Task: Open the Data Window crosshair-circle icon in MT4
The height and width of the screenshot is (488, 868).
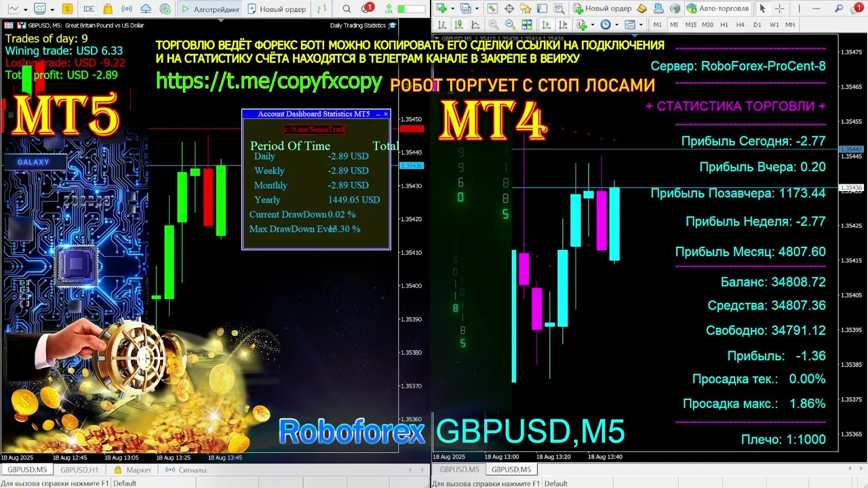Action: pyautogui.click(x=509, y=8)
